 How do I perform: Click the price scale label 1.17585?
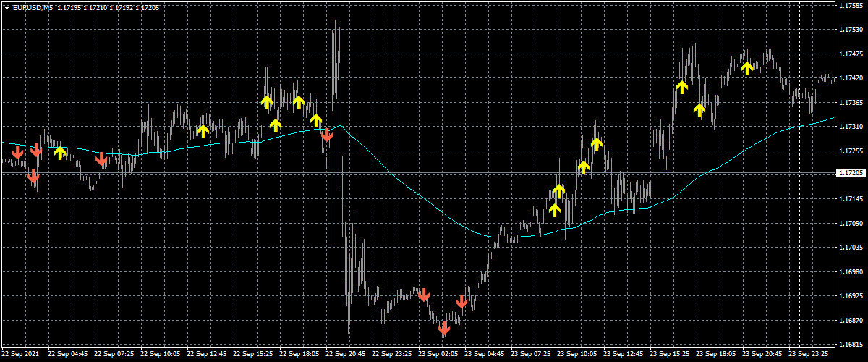coord(851,6)
